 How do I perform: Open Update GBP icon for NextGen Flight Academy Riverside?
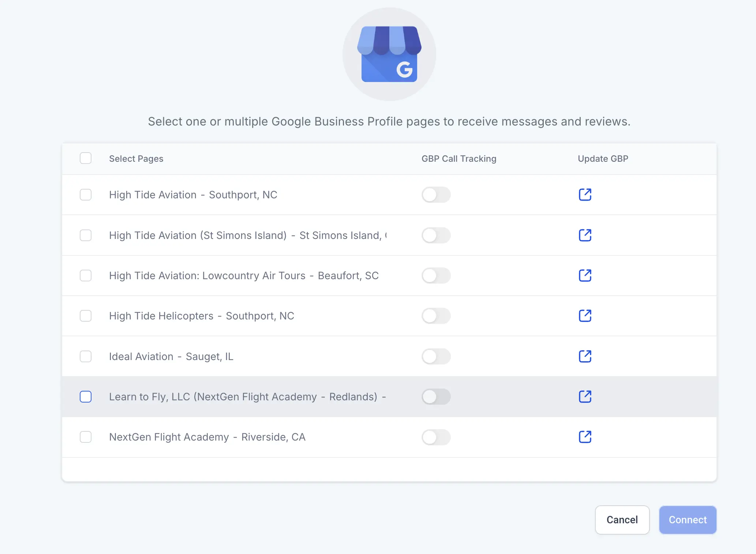585,437
